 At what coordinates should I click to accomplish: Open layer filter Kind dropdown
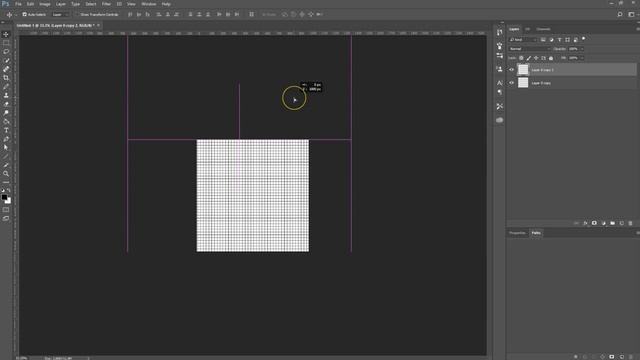coord(523,40)
